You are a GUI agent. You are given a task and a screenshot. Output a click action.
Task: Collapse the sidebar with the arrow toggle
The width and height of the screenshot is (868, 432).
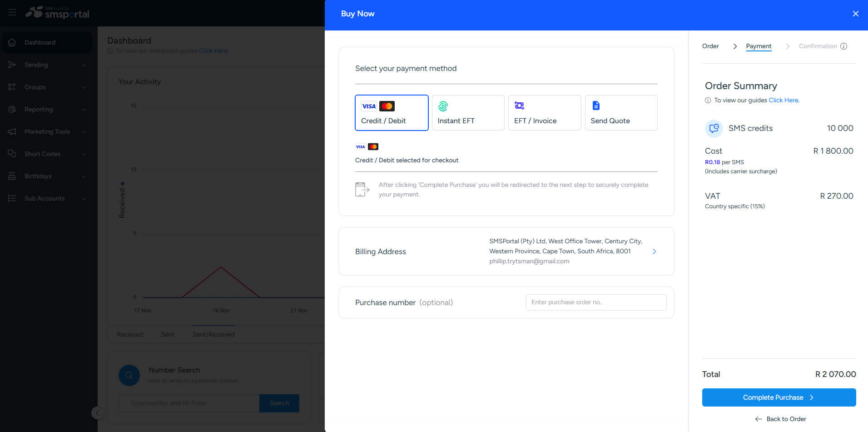97,413
